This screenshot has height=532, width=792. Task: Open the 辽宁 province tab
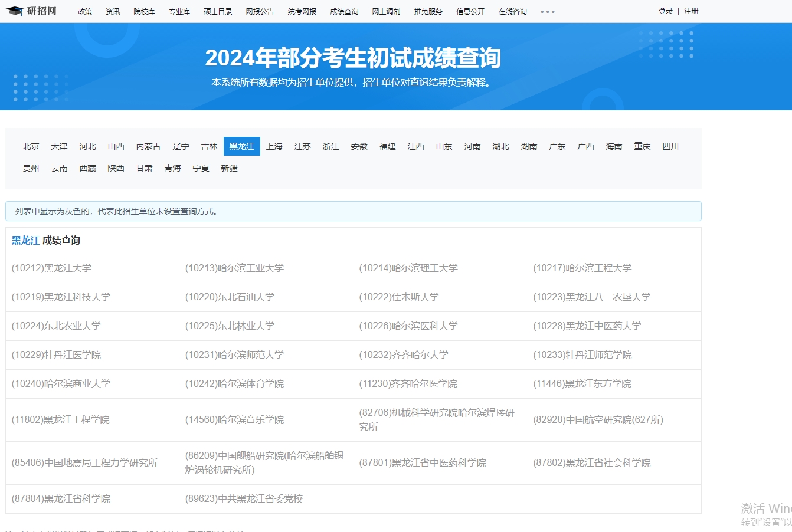[x=181, y=146]
